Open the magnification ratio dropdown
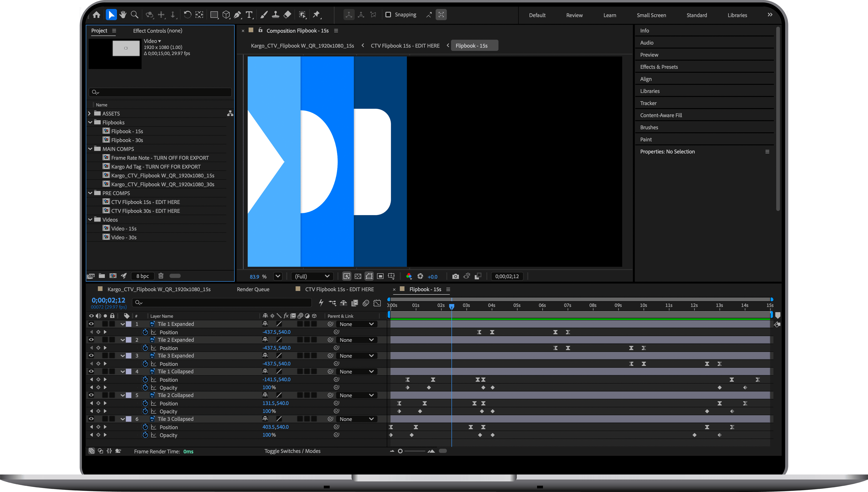Image resolution: width=868 pixels, height=492 pixels. click(278, 276)
